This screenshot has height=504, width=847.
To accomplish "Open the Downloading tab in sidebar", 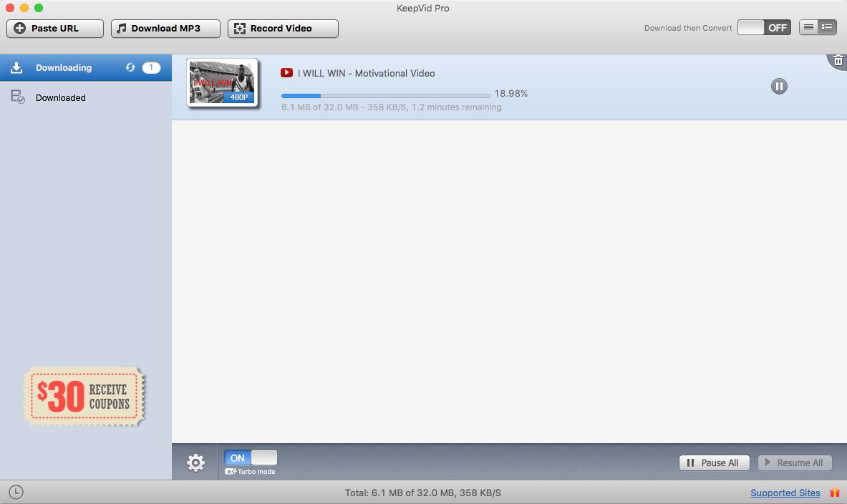I will [x=86, y=67].
